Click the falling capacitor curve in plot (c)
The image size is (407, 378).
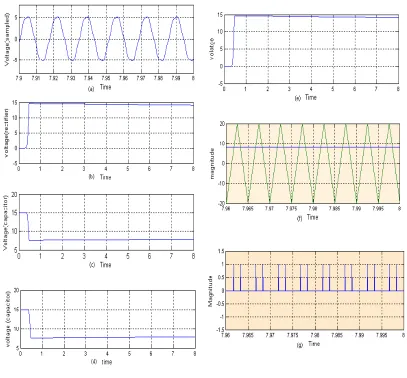106,227
